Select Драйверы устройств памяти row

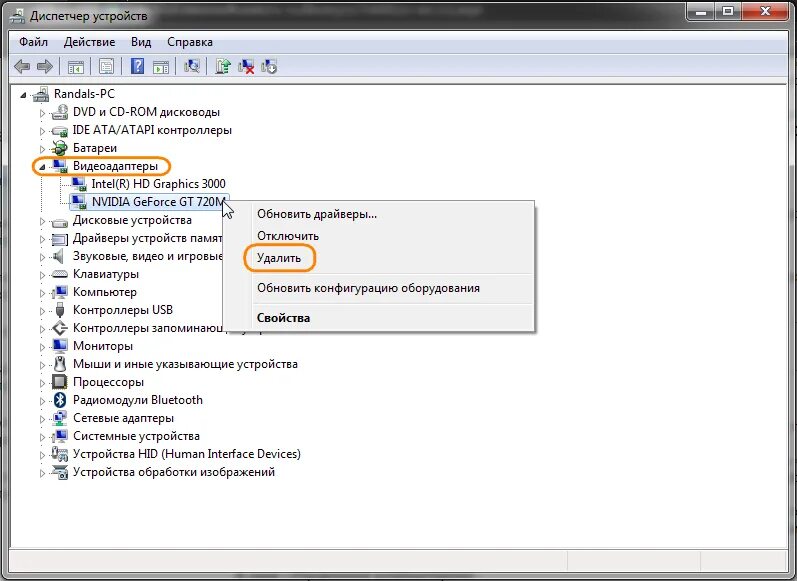tap(147, 238)
